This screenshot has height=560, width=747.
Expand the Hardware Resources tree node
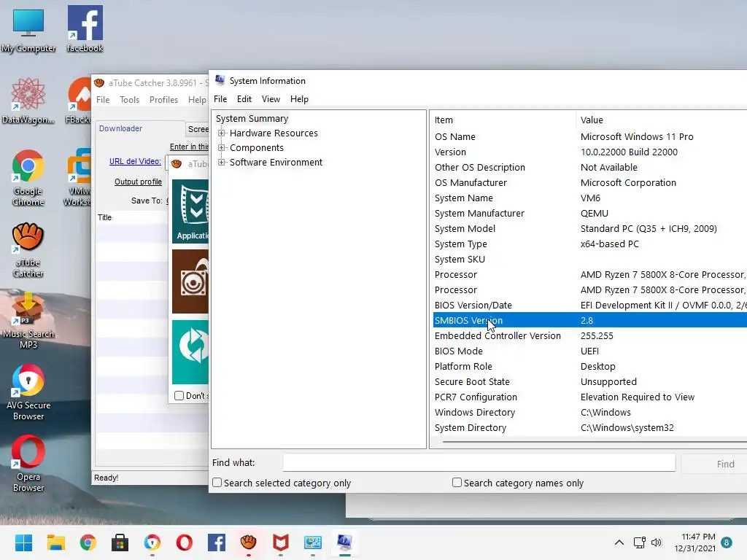click(221, 133)
